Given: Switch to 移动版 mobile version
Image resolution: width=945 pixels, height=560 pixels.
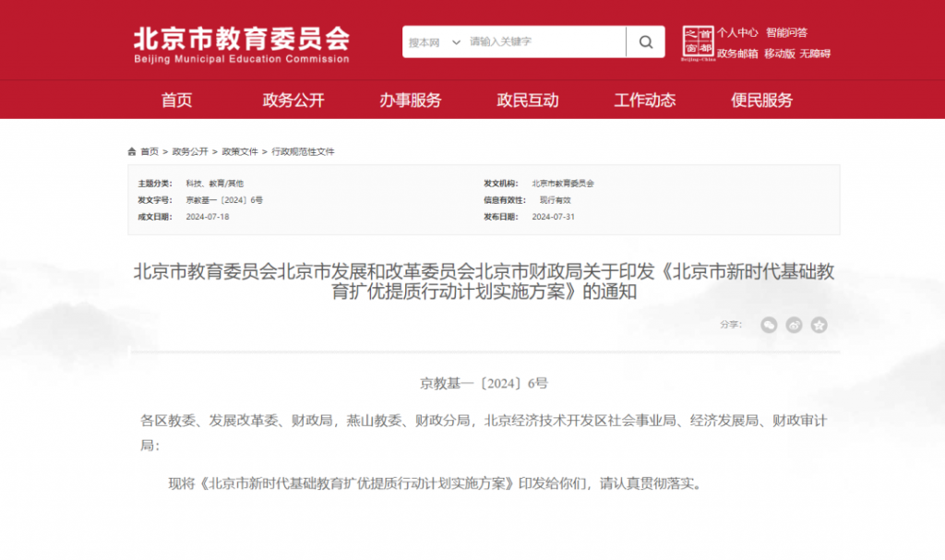Looking at the screenshot, I should click(x=779, y=54).
